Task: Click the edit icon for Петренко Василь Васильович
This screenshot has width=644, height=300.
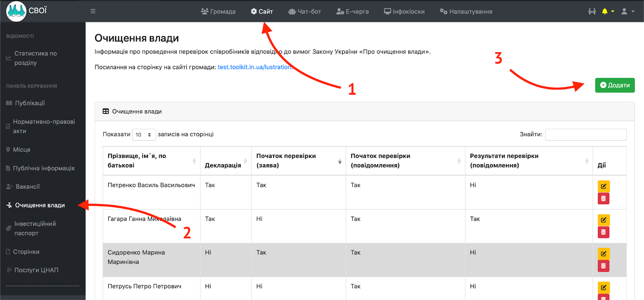Action: (x=603, y=186)
